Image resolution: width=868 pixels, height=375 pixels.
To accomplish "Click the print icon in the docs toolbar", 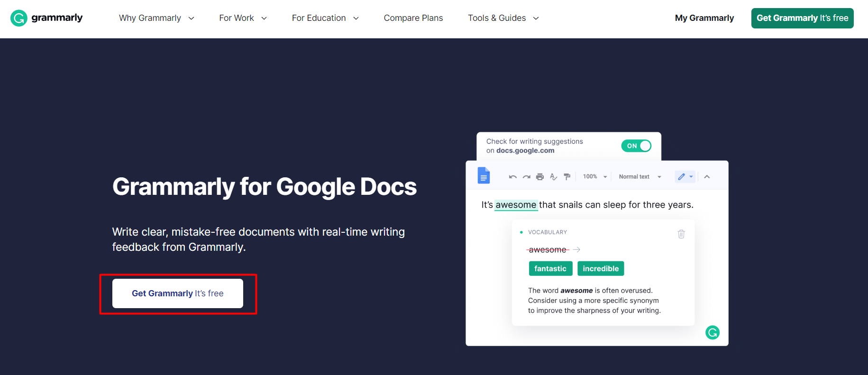I will 539,177.
